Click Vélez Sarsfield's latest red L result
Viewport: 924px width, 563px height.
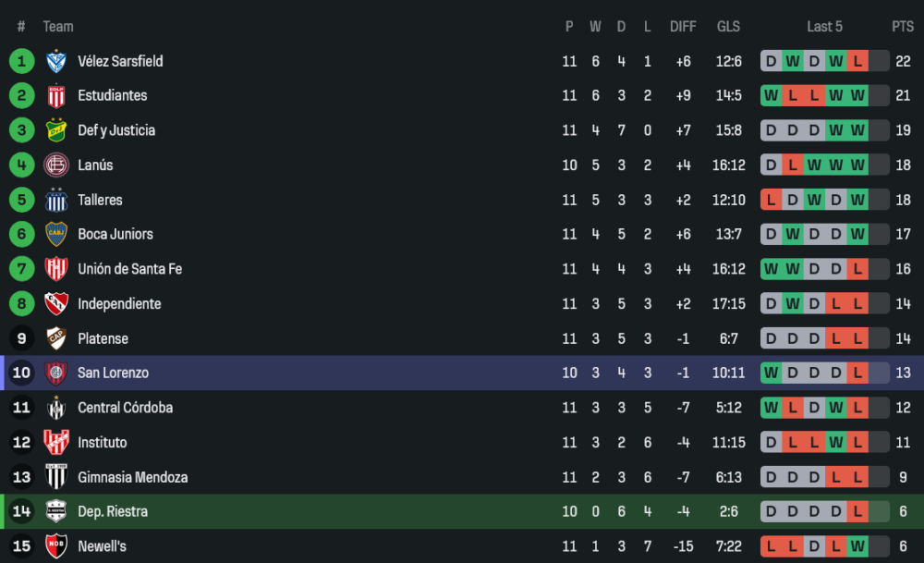858,61
